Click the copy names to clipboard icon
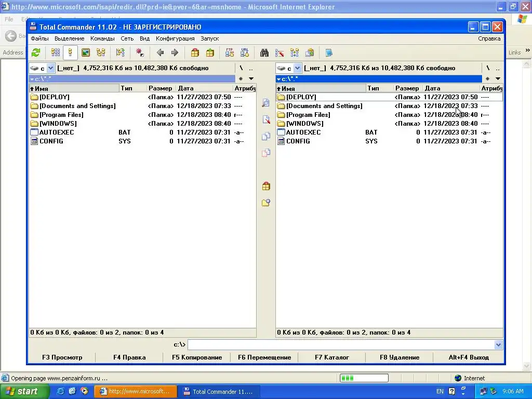The width and height of the screenshot is (532, 399). [310, 52]
